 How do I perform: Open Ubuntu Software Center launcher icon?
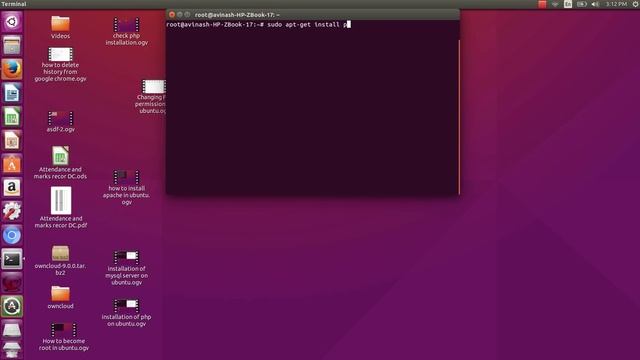tap(12, 164)
